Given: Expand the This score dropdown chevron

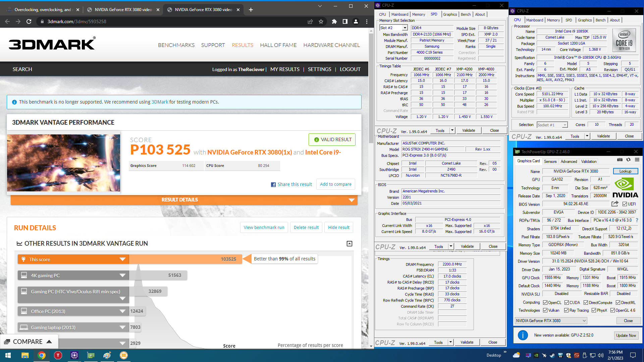Looking at the screenshot, I should pos(122,259).
